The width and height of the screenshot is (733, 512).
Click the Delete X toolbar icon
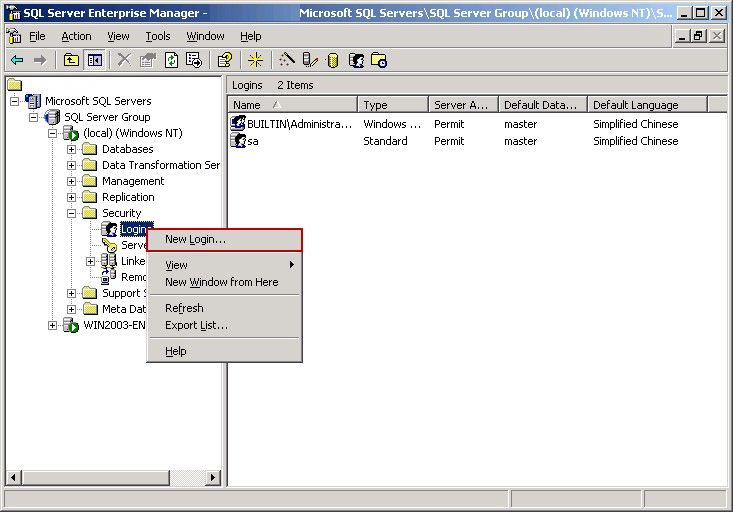coord(124,60)
